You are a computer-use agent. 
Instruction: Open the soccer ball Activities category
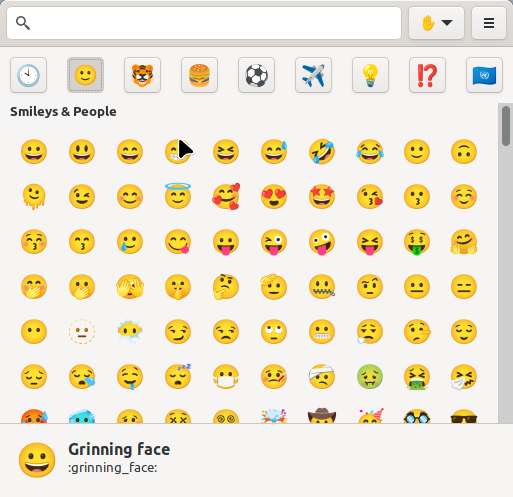[256, 75]
